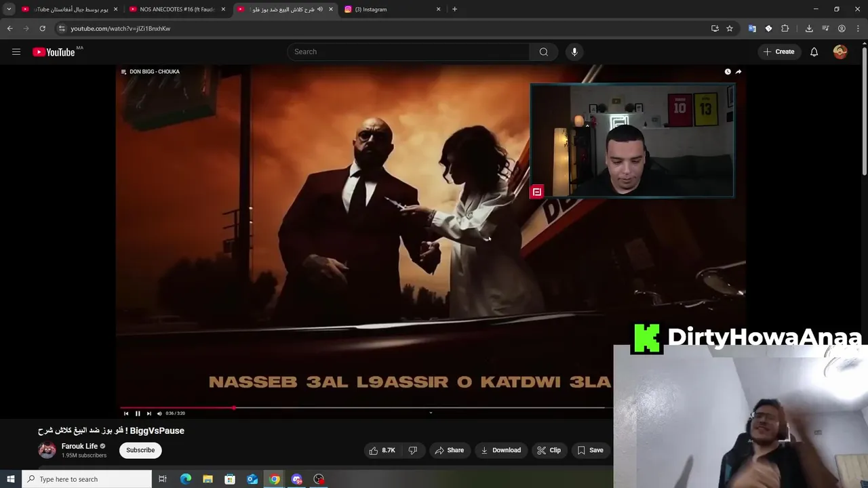Like the video with 8.7K likes
The height and width of the screenshot is (488, 868).
(x=382, y=450)
